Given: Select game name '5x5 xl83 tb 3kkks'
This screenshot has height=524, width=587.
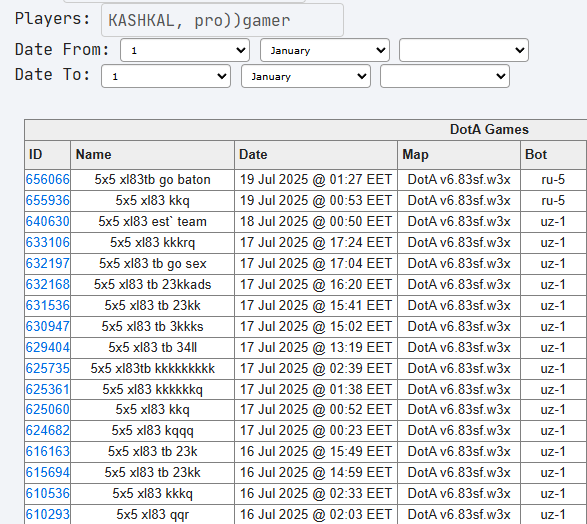Looking at the screenshot, I should tap(152, 326).
